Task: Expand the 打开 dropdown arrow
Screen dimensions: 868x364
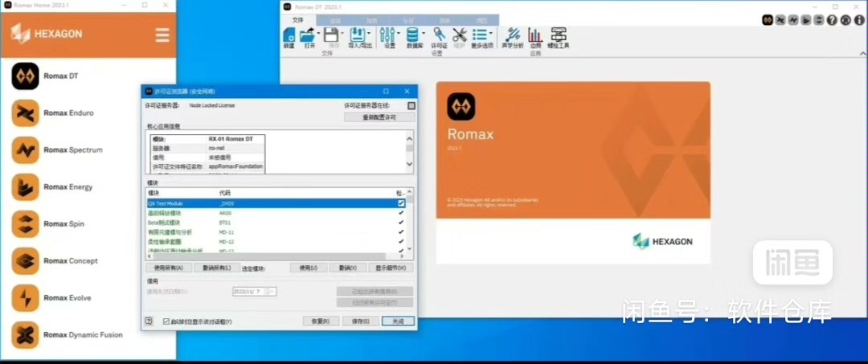Action: [319, 34]
